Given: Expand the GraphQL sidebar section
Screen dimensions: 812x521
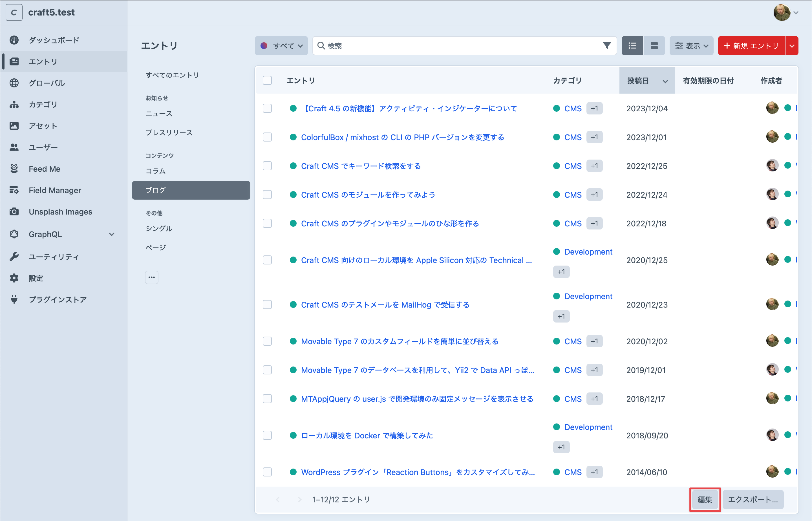Looking at the screenshot, I should [x=112, y=234].
